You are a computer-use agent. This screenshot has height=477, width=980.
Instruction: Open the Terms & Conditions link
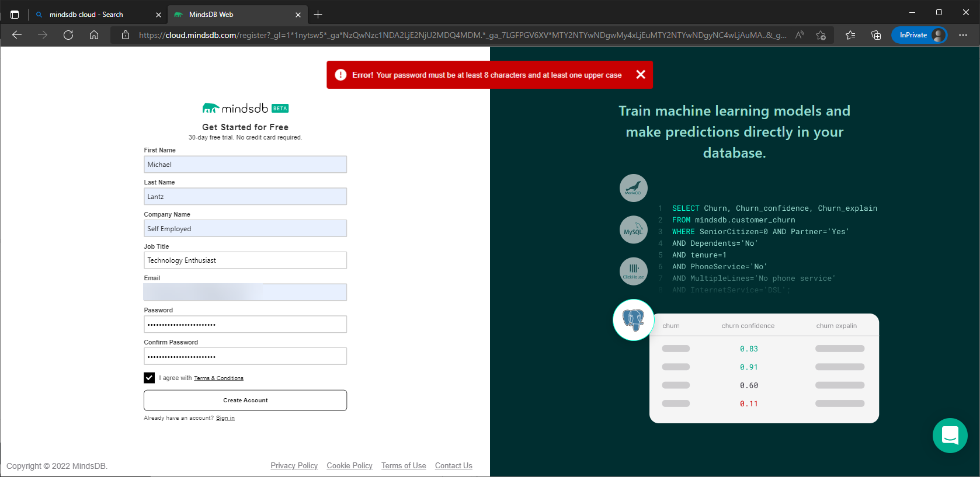tap(218, 378)
